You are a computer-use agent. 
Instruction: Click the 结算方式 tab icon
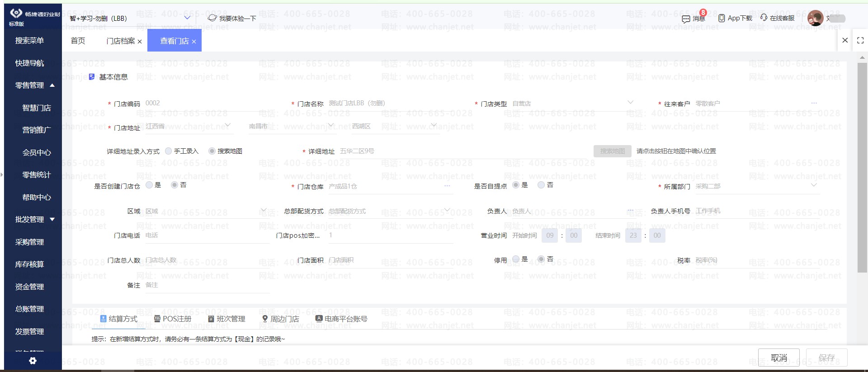103,319
